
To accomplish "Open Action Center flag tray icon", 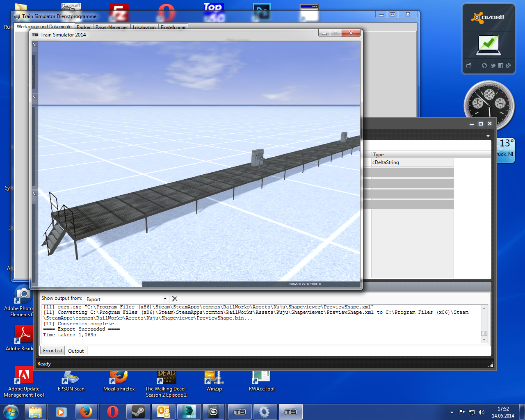I will click(x=462, y=412).
